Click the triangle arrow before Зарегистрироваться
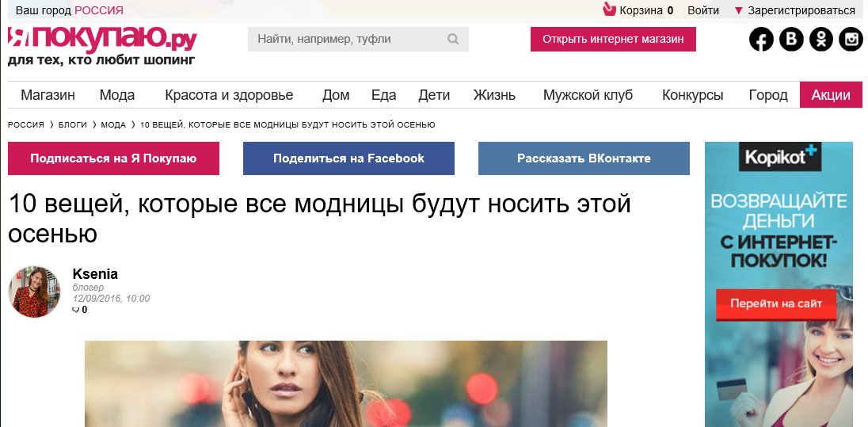868x427 pixels. click(x=738, y=10)
